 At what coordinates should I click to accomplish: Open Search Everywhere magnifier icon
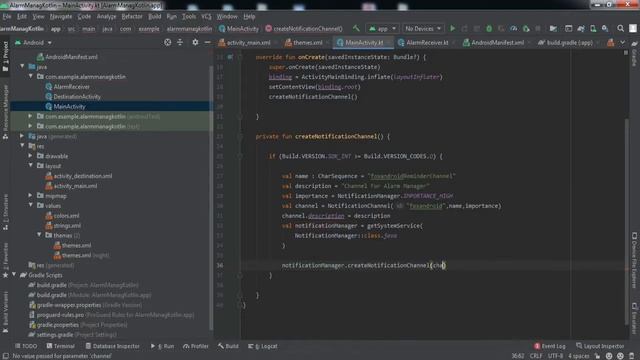pyautogui.click(x=620, y=29)
